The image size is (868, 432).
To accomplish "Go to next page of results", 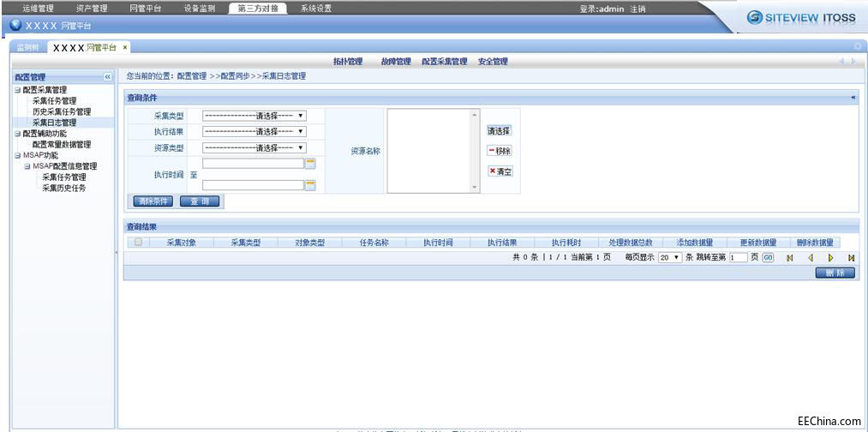I will (831, 258).
